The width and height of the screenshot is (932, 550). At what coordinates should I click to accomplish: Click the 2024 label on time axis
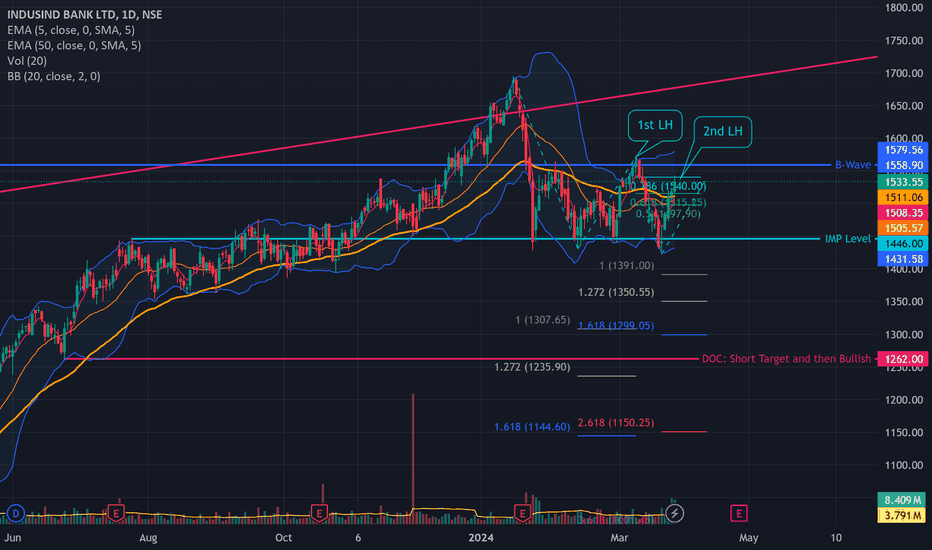[481, 538]
